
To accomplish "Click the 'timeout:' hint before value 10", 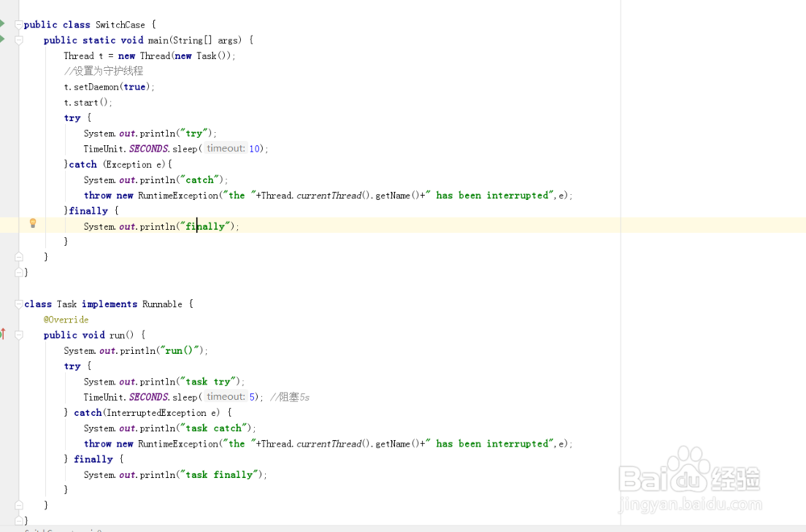I will [x=226, y=148].
